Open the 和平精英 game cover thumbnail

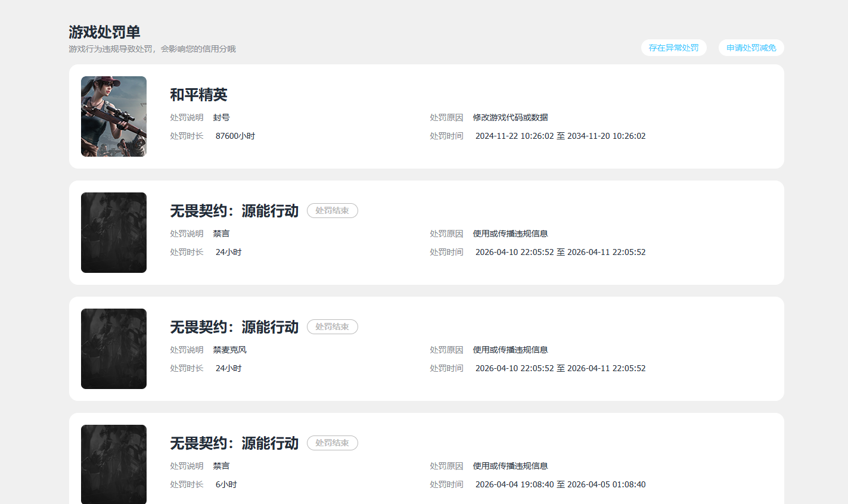coord(114,116)
